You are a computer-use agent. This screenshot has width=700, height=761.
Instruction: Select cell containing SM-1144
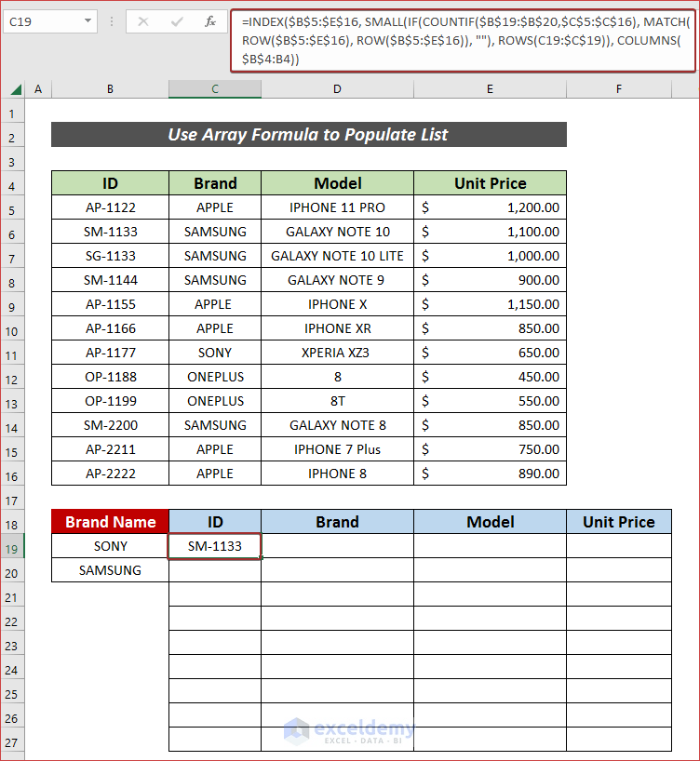click(110, 280)
